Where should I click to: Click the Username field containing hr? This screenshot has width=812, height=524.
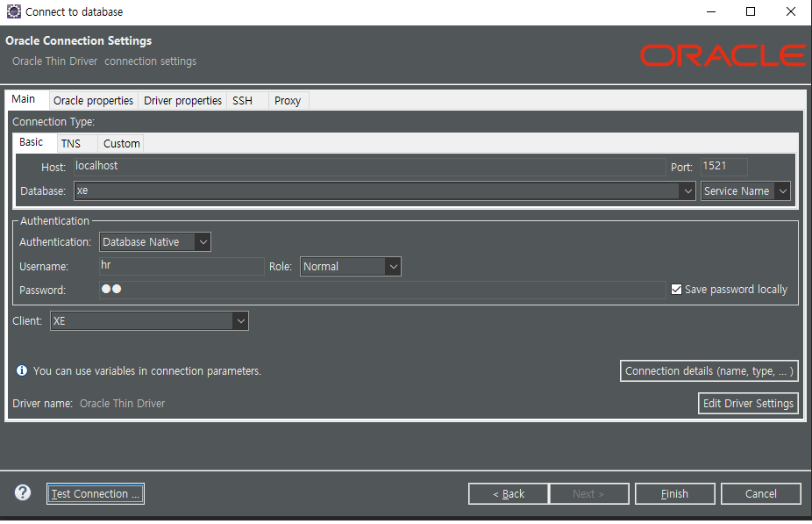tap(182, 266)
